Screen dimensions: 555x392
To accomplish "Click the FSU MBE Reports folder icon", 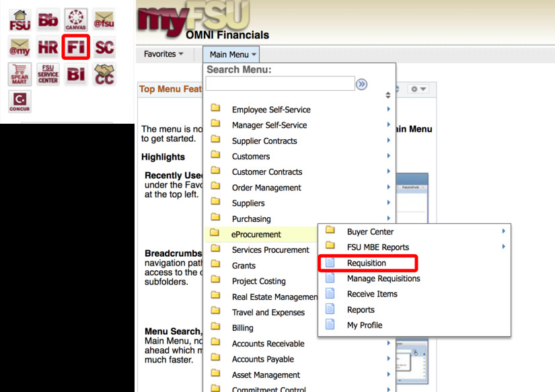I will point(330,245).
